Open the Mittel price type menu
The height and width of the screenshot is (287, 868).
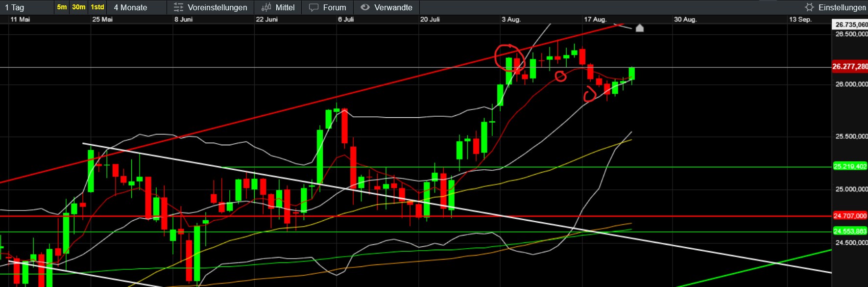(x=285, y=7)
